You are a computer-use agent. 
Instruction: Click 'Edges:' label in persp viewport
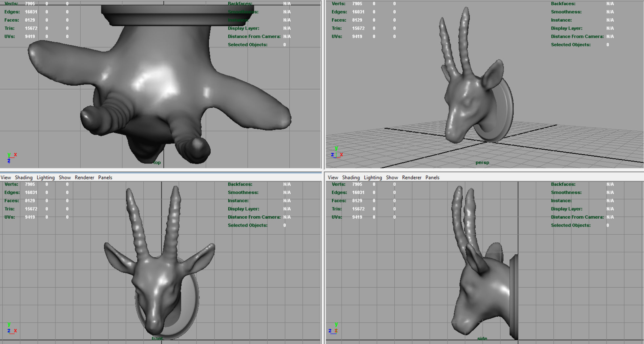click(340, 12)
